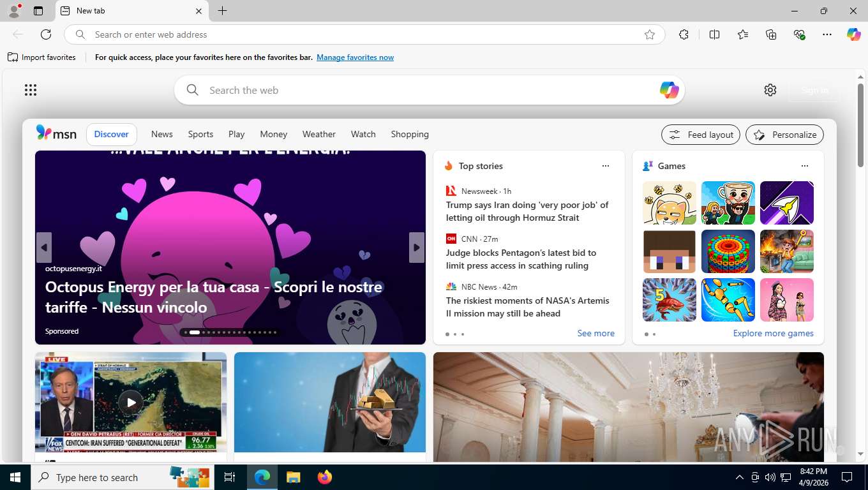Click the Personalize button
The image size is (868, 490).
pos(784,135)
